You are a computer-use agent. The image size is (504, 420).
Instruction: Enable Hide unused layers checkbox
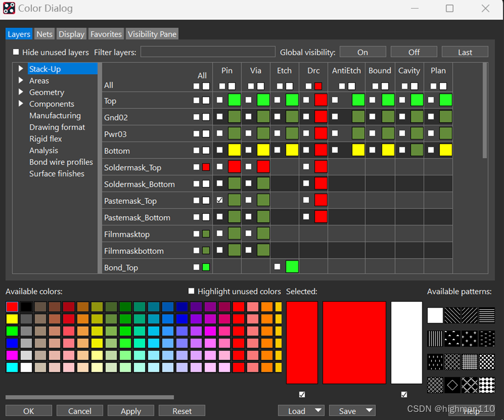tap(16, 52)
